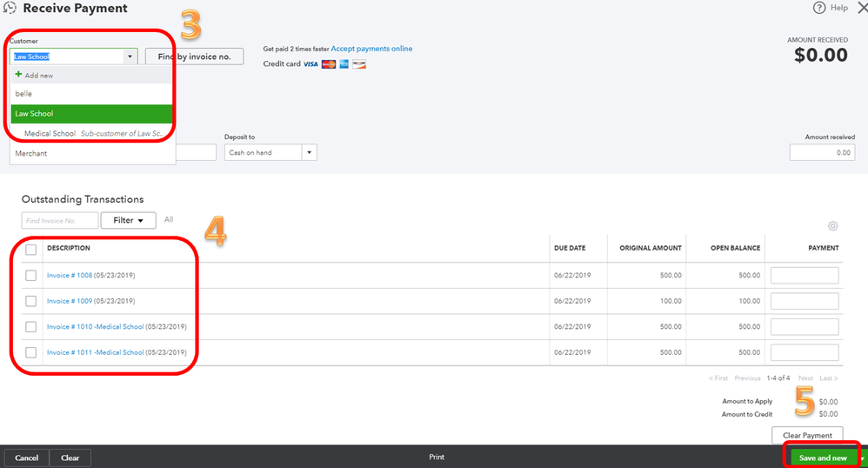Click the OPEN BALANCE column header

pyautogui.click(x=735, y=248)
